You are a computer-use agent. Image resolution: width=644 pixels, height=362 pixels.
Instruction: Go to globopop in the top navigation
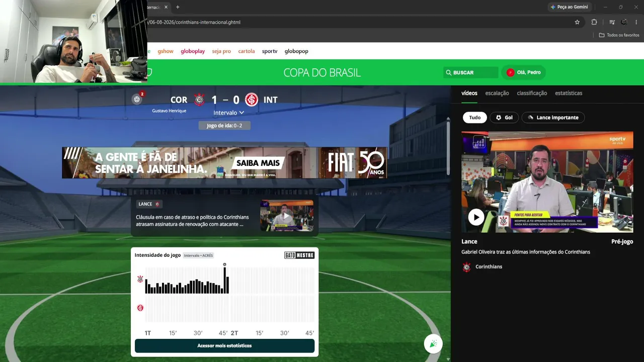296,51
